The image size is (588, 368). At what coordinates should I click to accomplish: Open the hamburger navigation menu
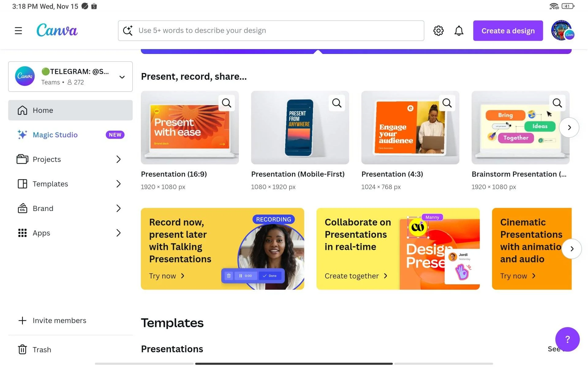[18, 31]
